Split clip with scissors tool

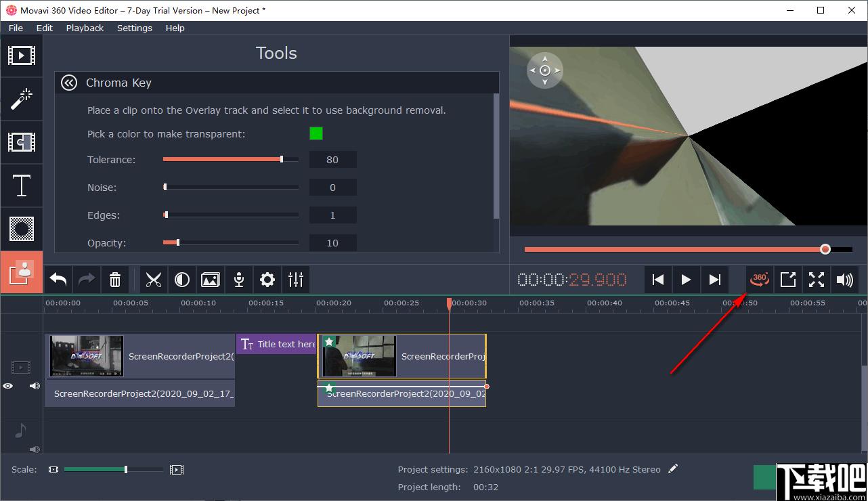(154, 280)
